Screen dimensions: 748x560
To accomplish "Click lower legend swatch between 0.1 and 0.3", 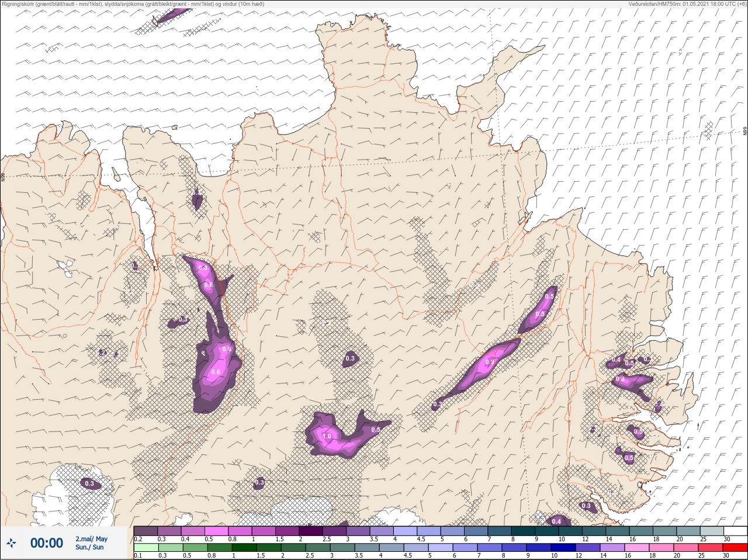I will point(146,548).
